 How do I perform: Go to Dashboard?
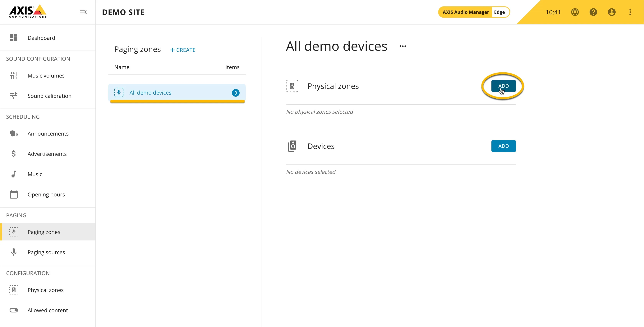click(48, 38)
